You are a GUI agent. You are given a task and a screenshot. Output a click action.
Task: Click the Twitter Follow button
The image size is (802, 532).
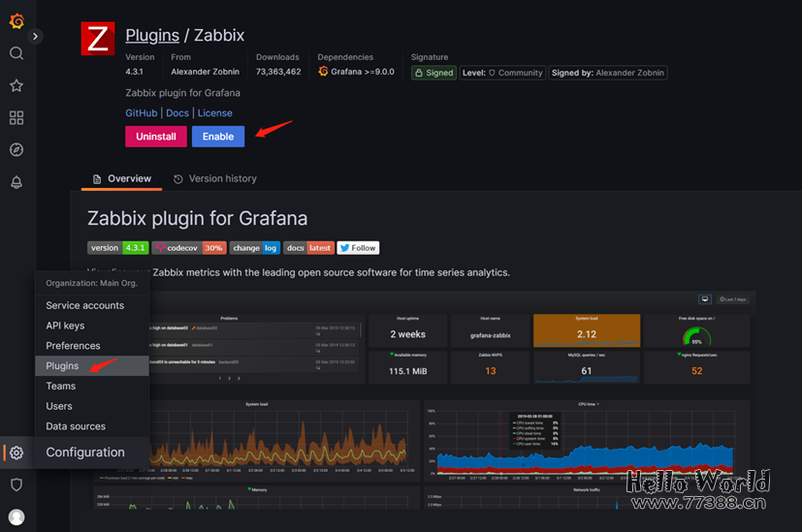pyautogui.click(x=358, y=248)
